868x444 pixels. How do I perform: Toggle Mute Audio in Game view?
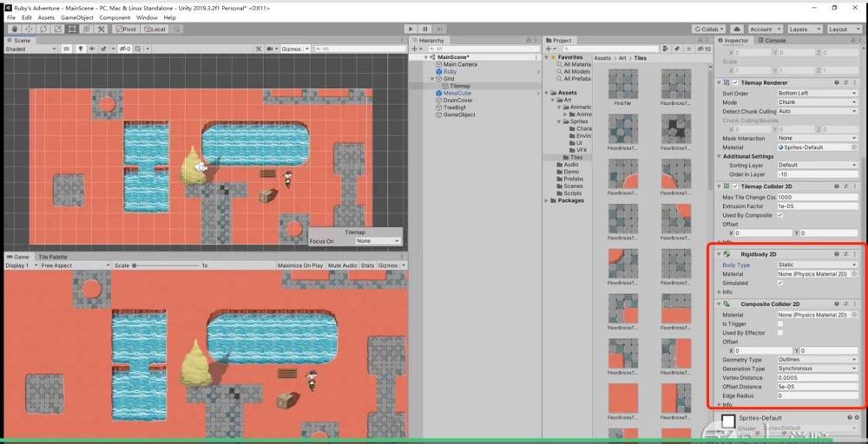[342, 265]
